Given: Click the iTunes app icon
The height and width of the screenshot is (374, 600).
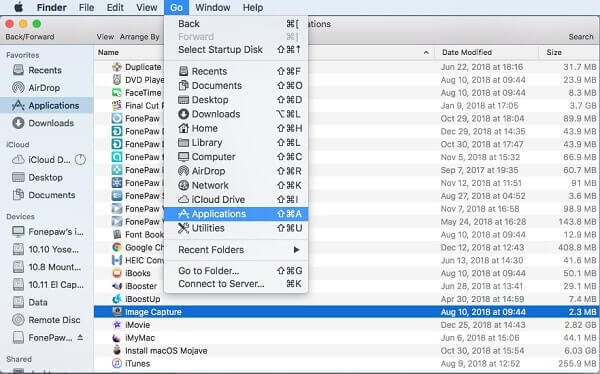Looking at the screenshot, I should (x=117, y=363).
